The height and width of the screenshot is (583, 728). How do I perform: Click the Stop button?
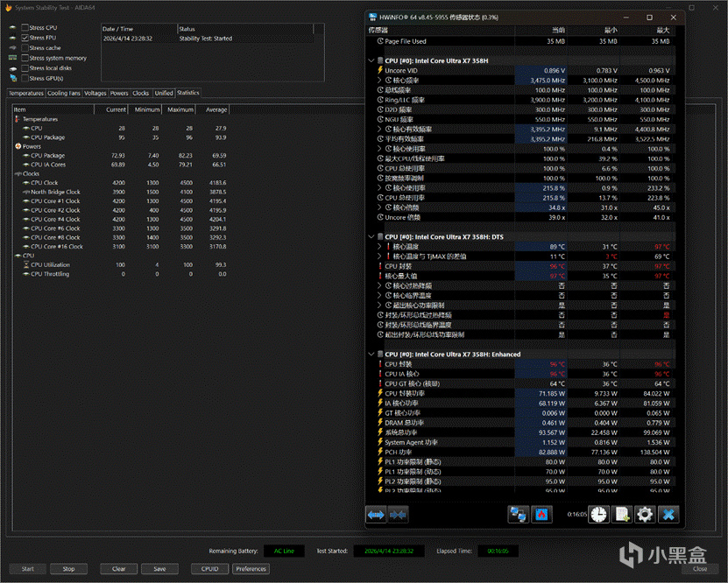pyautogui.click(x=68, y=569)
